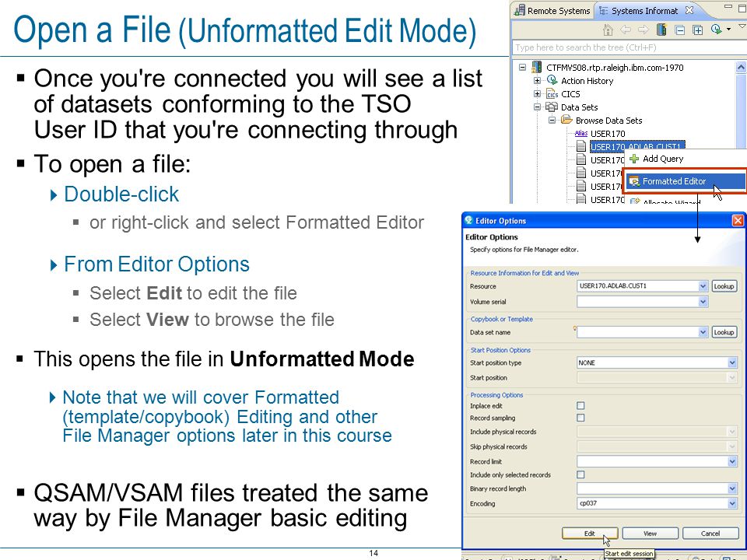
Task: Click Lookup next to Resource field
Action: click(x=724, y=286)
